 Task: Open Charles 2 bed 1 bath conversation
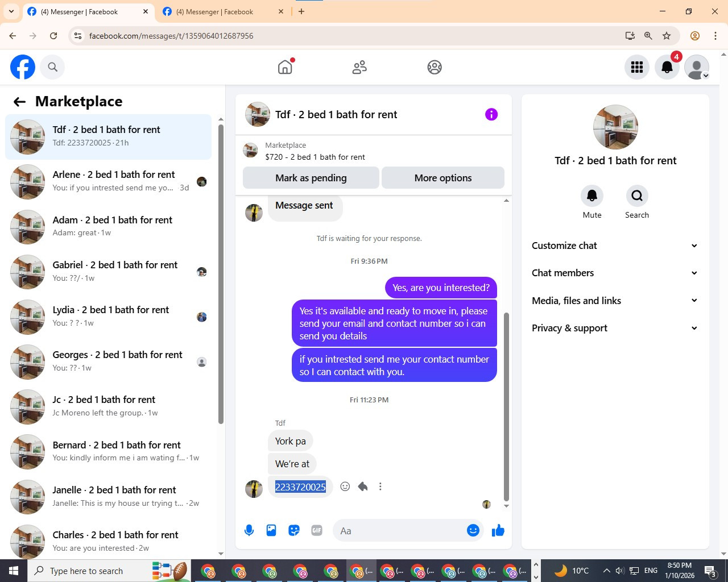pyautogui.click(x=108, y=542)
